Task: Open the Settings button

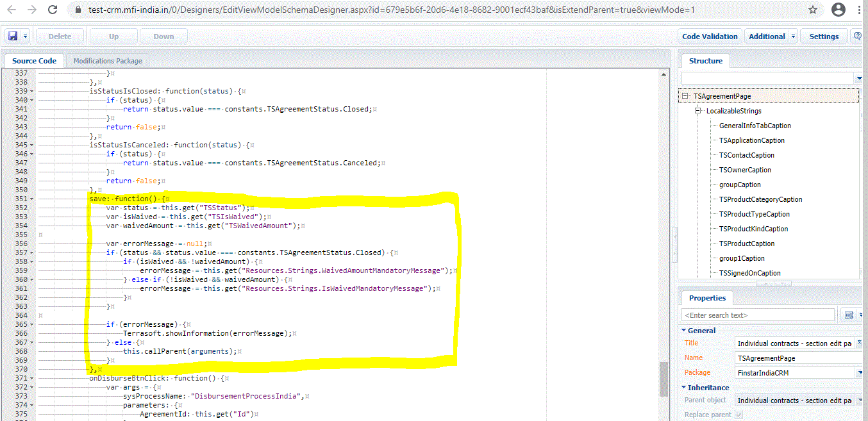Action: (824, 37)
